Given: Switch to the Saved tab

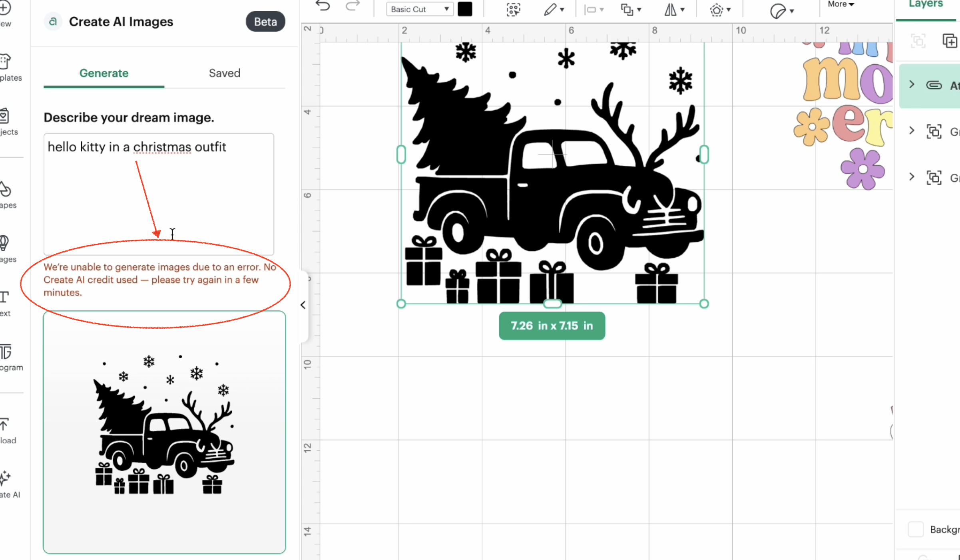Looking at the screenshot, I should click(224, 73).
